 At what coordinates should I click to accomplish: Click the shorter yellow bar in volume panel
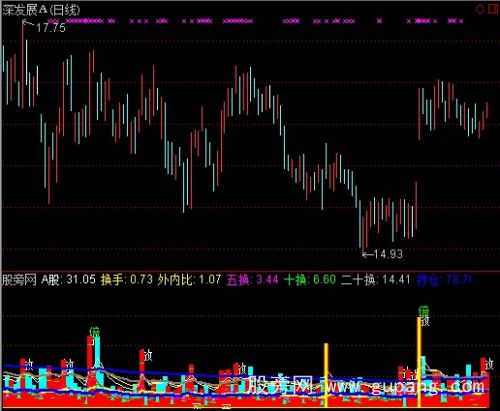point(326,375)
